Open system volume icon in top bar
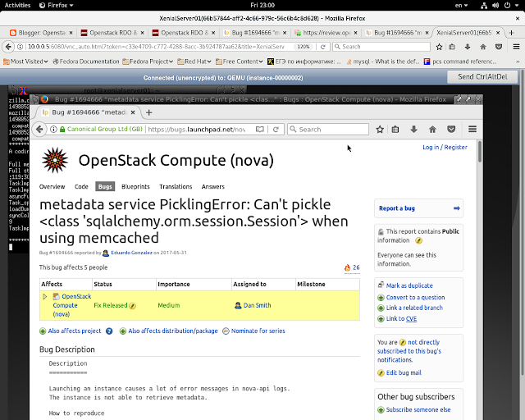This screenshot has width=525, height=420. point(495,6)
